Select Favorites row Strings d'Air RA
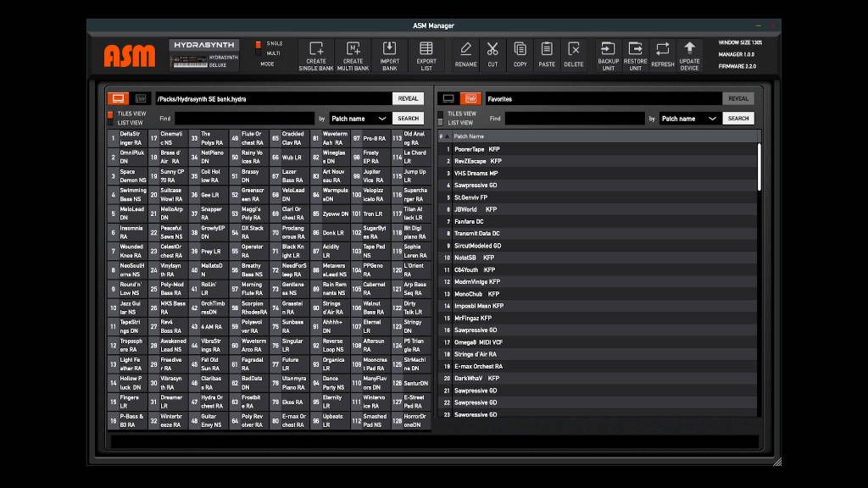The image size is (868, 488). click(x=597, y=354)
